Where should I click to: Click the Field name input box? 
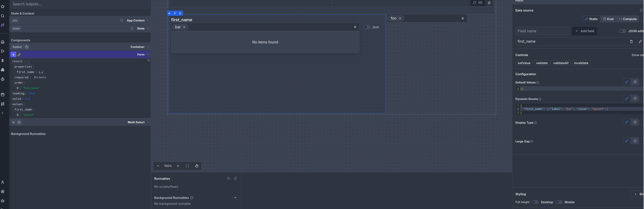coord(542,31)
